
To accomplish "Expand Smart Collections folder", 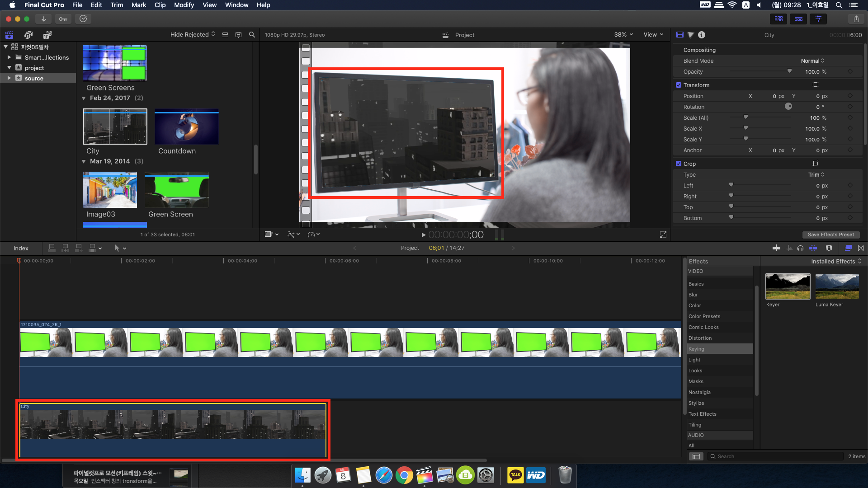I will point(9,57).
